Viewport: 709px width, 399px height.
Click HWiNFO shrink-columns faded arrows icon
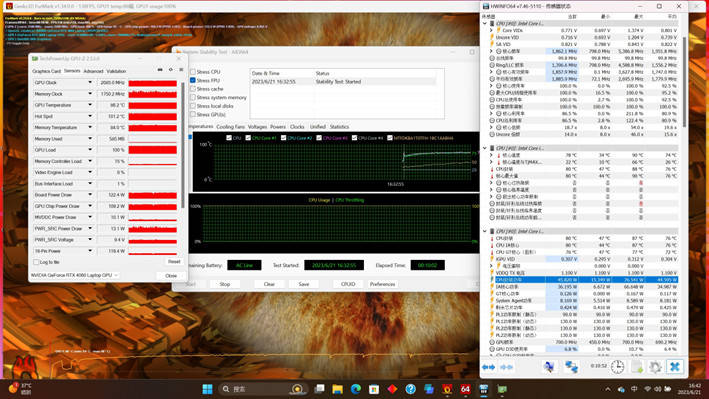point(506,367)
